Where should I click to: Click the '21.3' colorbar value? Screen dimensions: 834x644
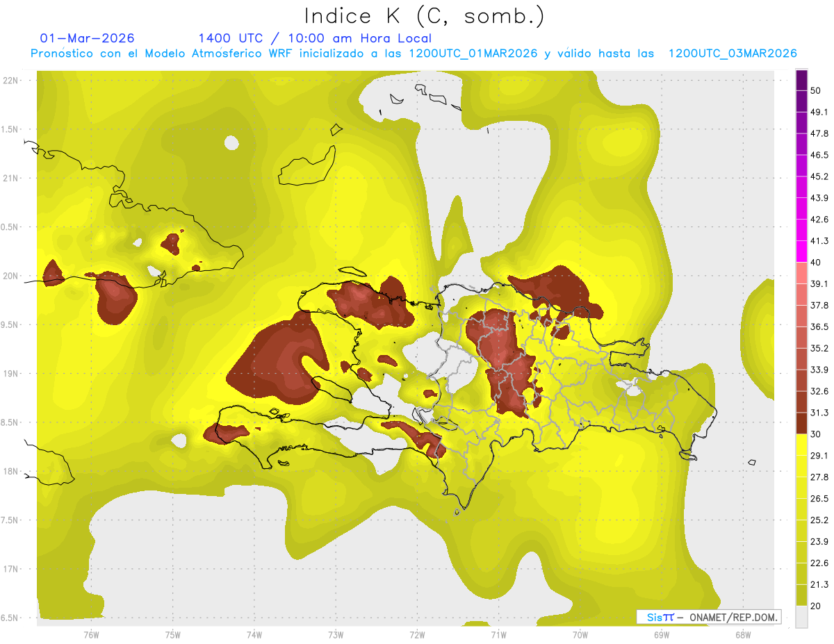point(819,584)
